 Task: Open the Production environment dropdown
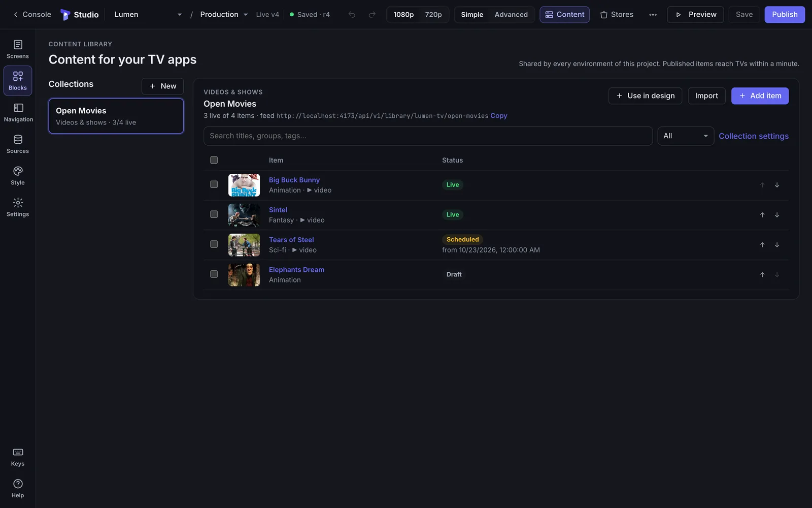224,15
